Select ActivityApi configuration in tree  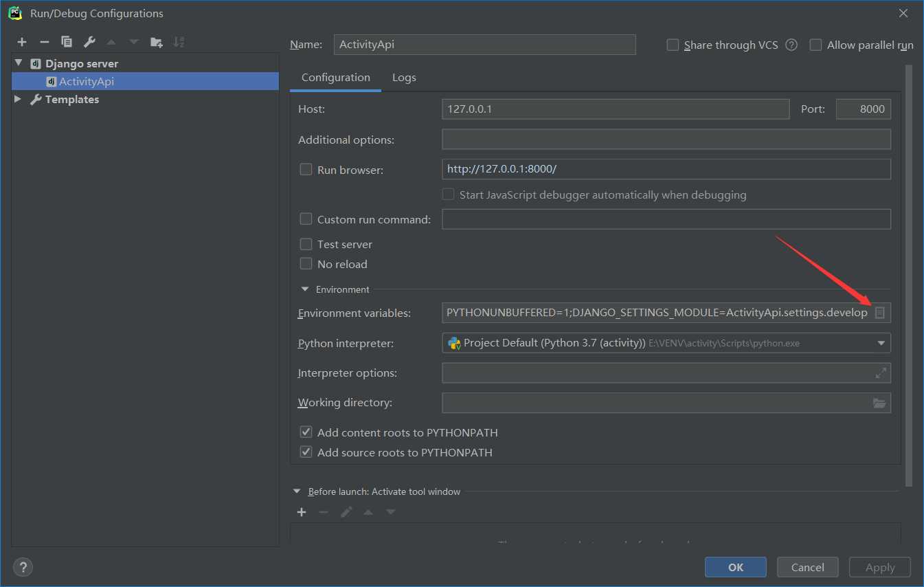point(145,81)
